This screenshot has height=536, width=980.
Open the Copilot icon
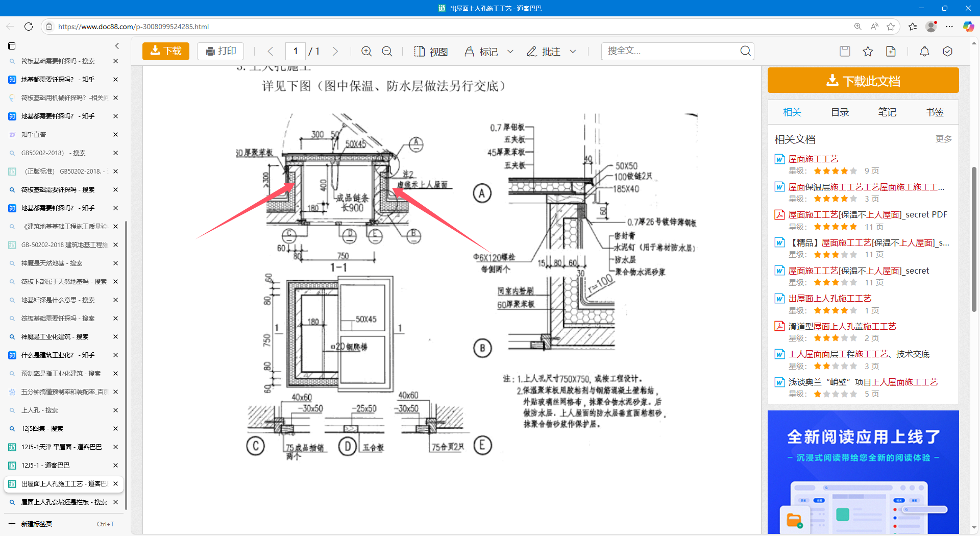pyautogui.click(x=968, y=27)
